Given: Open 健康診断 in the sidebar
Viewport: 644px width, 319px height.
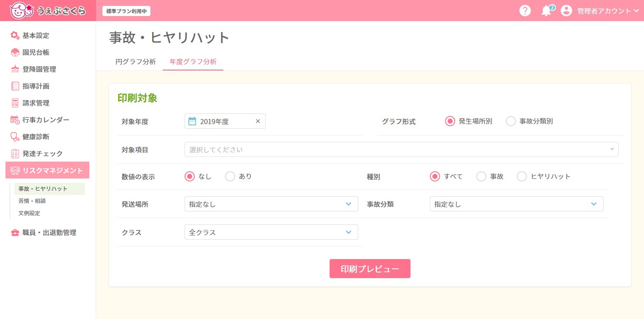Looking at the screenshot, I should (x=36, y=137).
